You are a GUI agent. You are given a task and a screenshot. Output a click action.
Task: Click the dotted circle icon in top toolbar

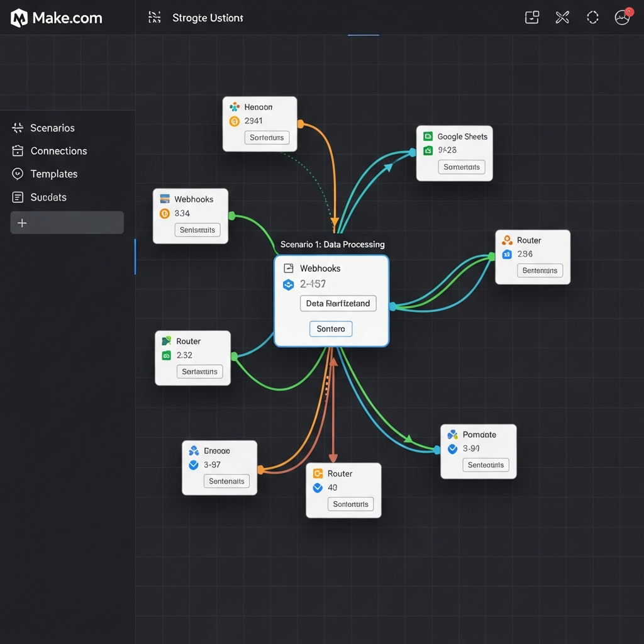592,18
